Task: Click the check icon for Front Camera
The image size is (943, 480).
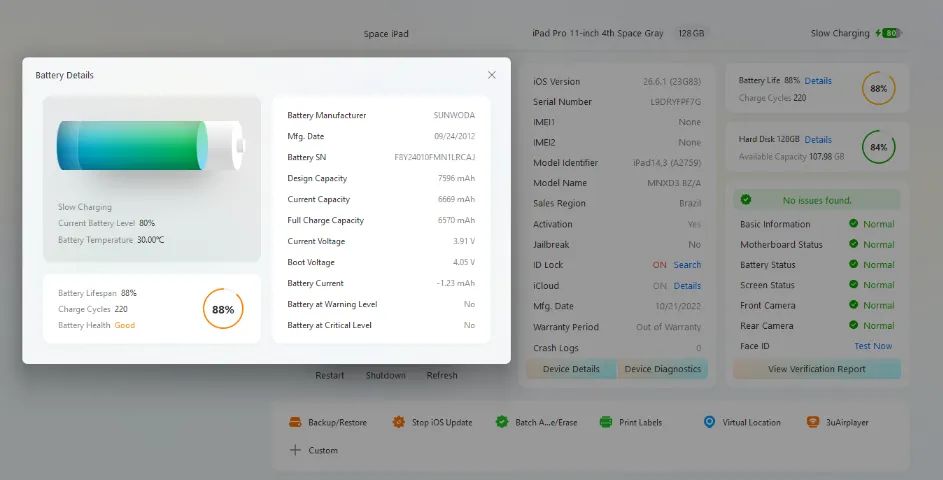Action: (853, 305)
